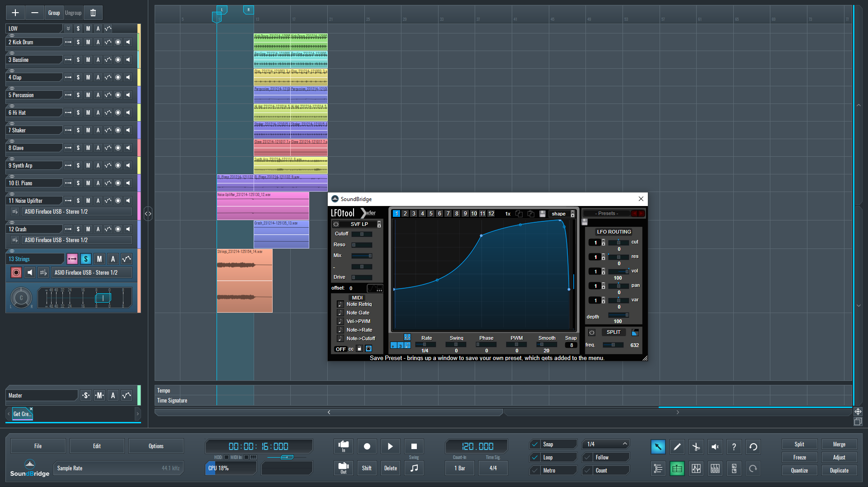This screenshot has height=487, width=868.
Task: Click the Quantize button
Action: pyautogui.click(x=799, y=471)
